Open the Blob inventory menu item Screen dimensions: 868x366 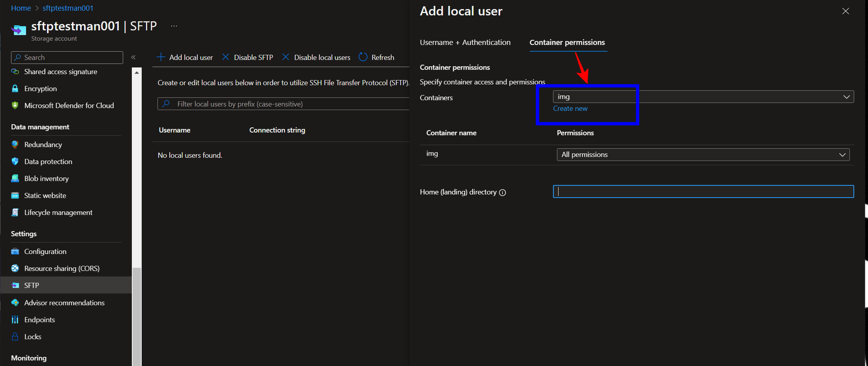(47, 178)
